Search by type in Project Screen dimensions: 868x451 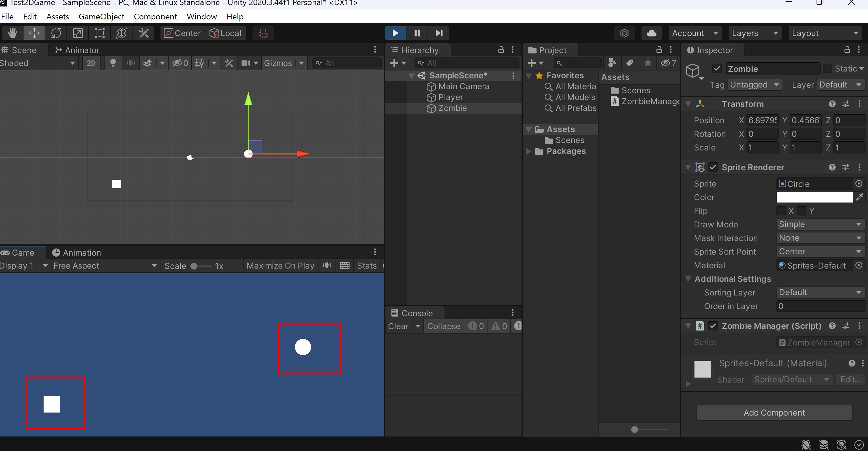pyautogui.click(x=612, y=63)
